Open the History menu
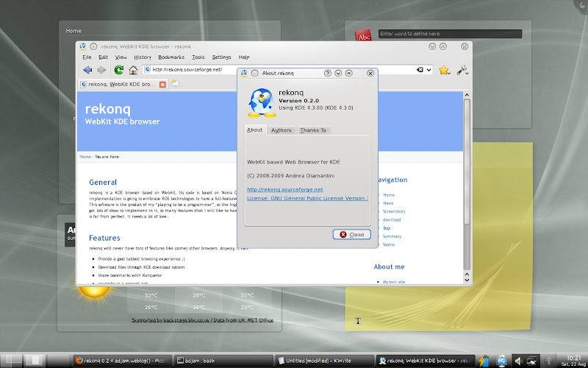 [143, 57]
